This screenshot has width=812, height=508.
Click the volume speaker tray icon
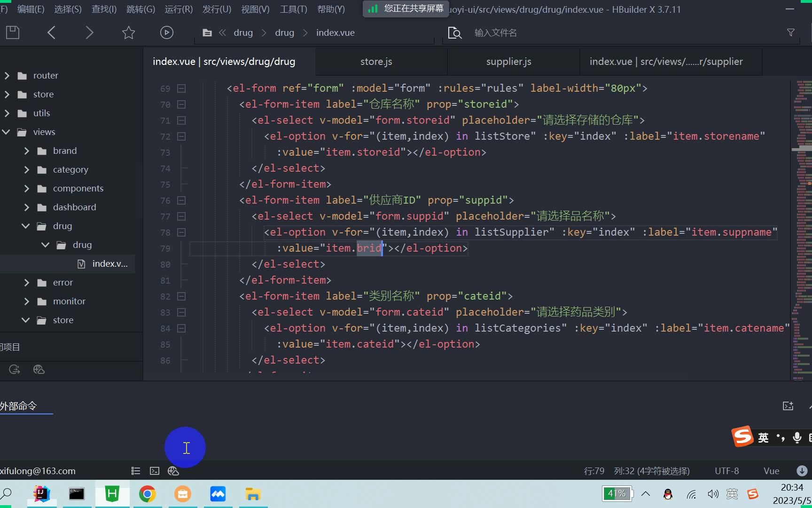click(713, 494)
